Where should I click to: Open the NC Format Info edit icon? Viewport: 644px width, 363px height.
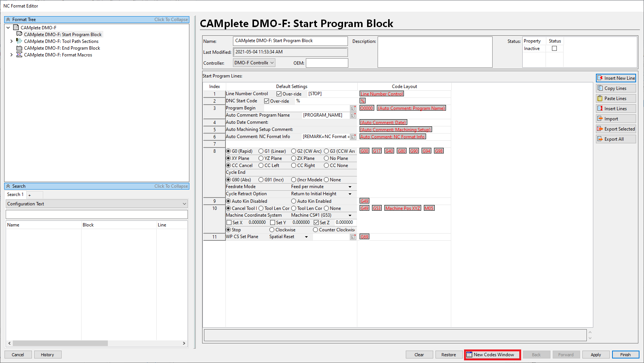(353, 137)
